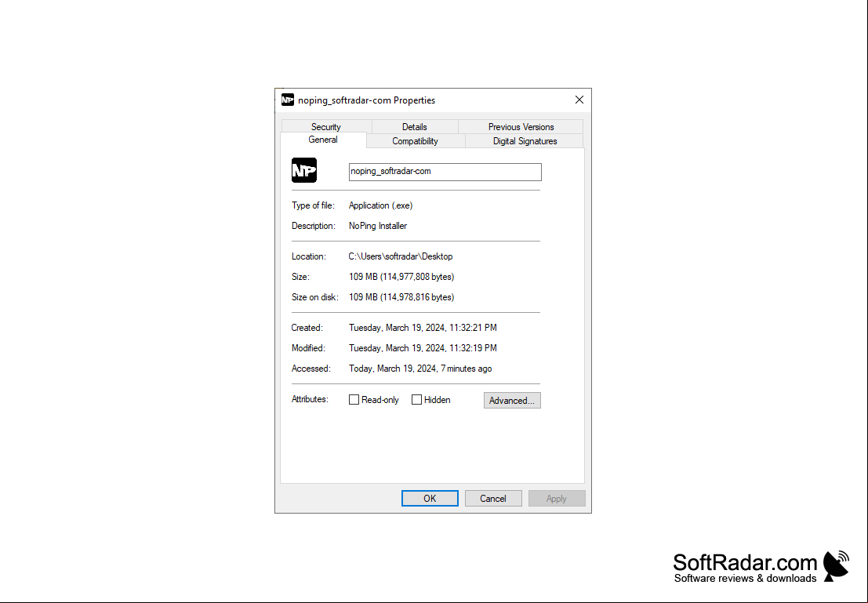
Task: Open the Digital Signatures tab
Action: (525, 141)
